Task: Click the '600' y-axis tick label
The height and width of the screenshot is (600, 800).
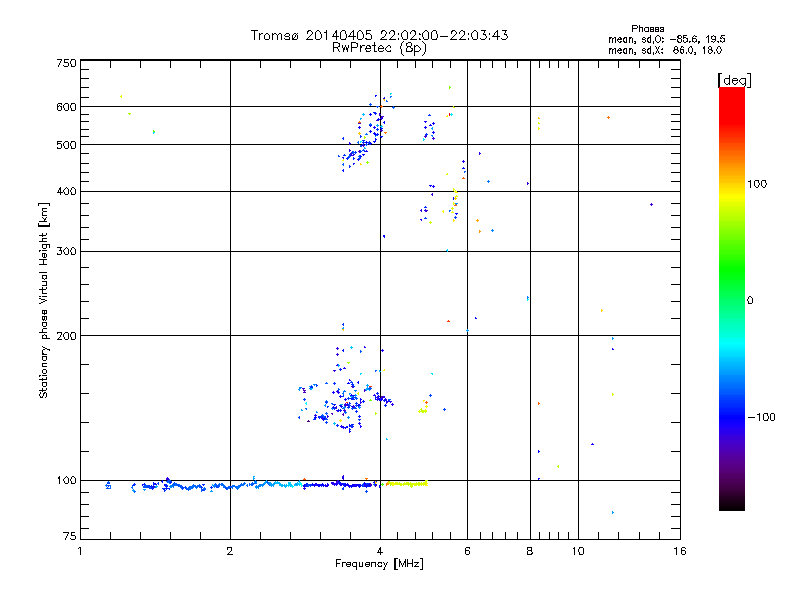Action: click(x=66, y=107)
